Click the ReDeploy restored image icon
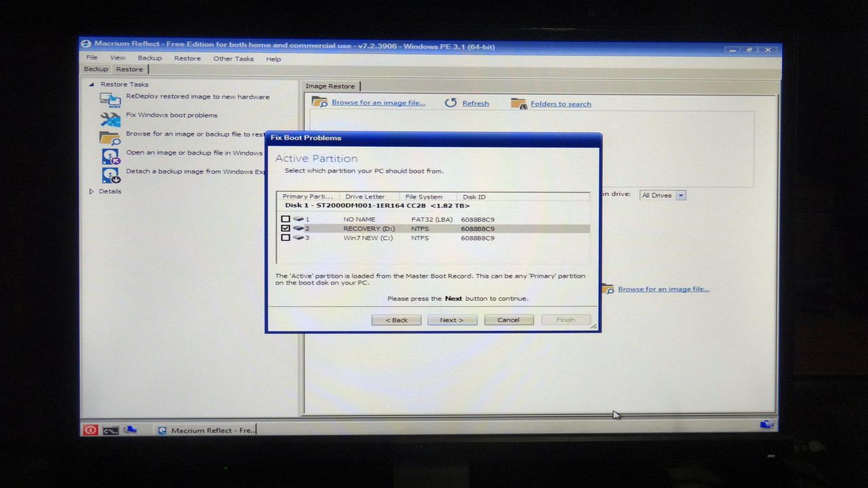Image resolution: width=868 pixels, height=488 pixels. pyautogui.click(x=111, y=100)
